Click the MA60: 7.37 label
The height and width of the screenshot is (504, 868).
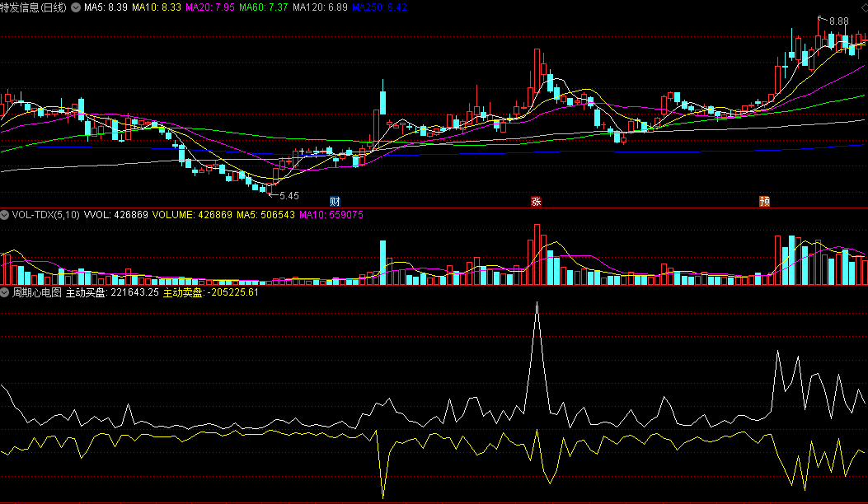click(264, 7)
